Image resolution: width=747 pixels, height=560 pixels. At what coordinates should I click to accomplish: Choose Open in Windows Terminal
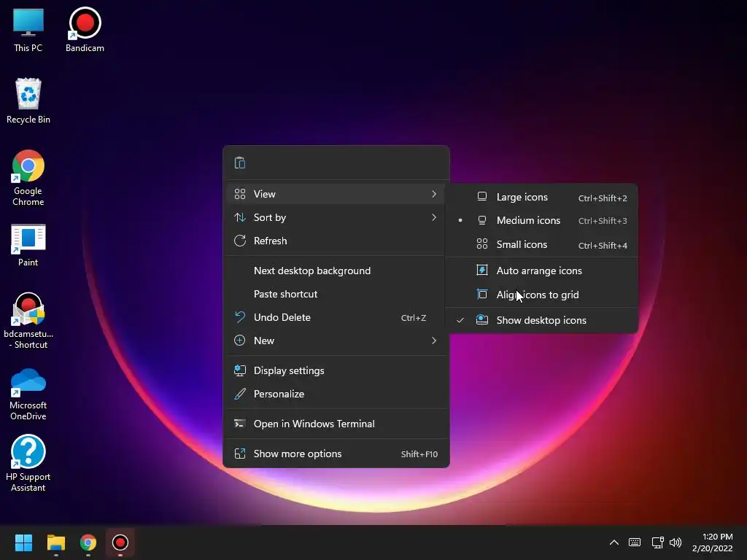coord(336,424)
